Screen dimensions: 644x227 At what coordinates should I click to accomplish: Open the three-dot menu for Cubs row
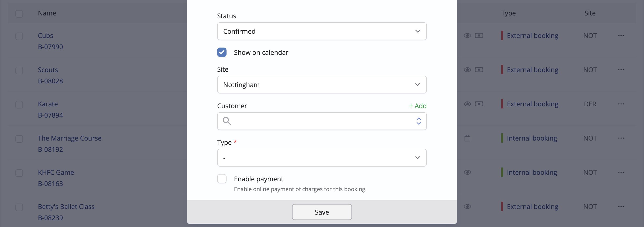621,36
